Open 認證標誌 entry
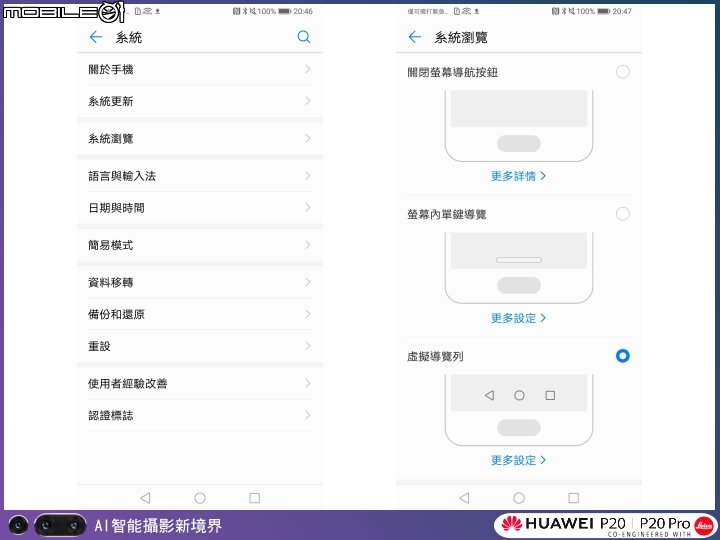The height and width of the screenshot is (540, 720). pos(200,415)
